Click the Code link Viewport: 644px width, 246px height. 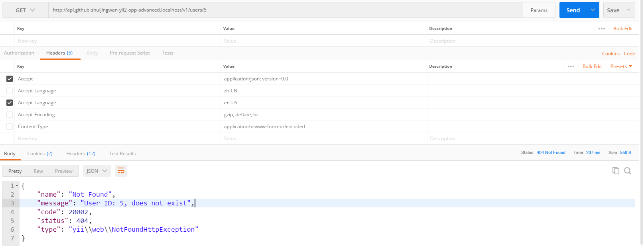(x=629, y=54)
